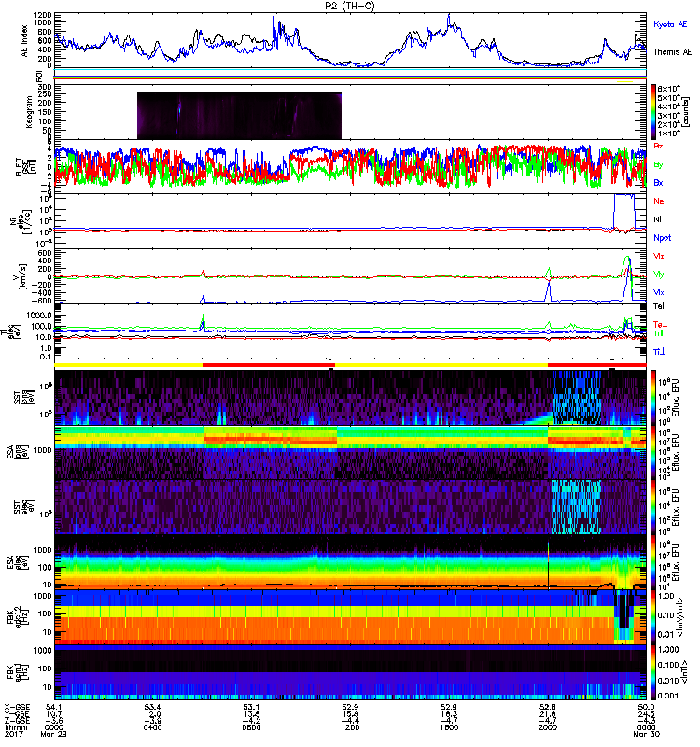Click the "<|nT|>" colorbar label
Image resolution: width=700 pixels, height=747 pixels.
coord(682,671)
